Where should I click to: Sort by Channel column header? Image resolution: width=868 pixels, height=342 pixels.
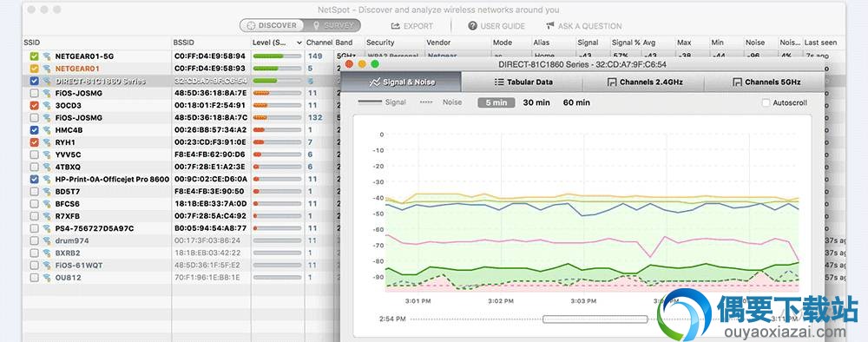(319, 42)
